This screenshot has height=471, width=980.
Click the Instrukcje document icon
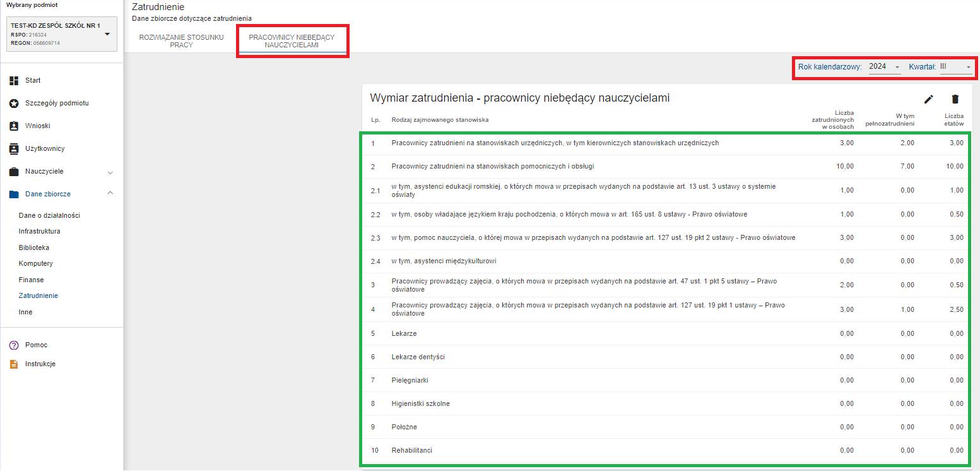[14, 364]
